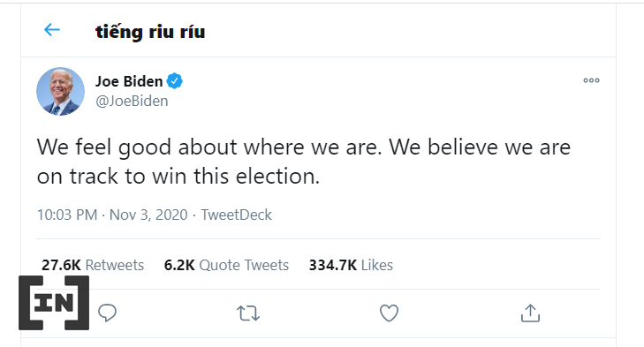644x347 pixels.
Task: Reply using the speech bubble icon
Action: (107, 313)
